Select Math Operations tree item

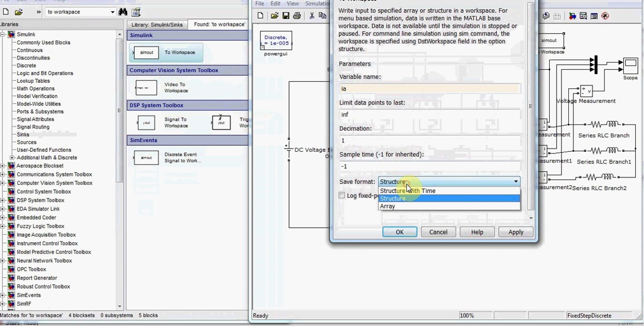[35, 88]
